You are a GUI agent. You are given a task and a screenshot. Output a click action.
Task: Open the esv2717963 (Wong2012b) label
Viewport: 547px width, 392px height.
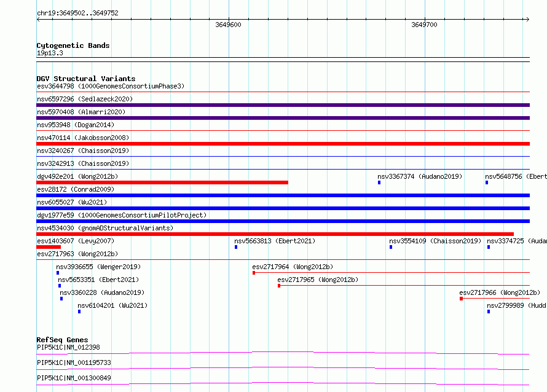[x=77, y=254]
